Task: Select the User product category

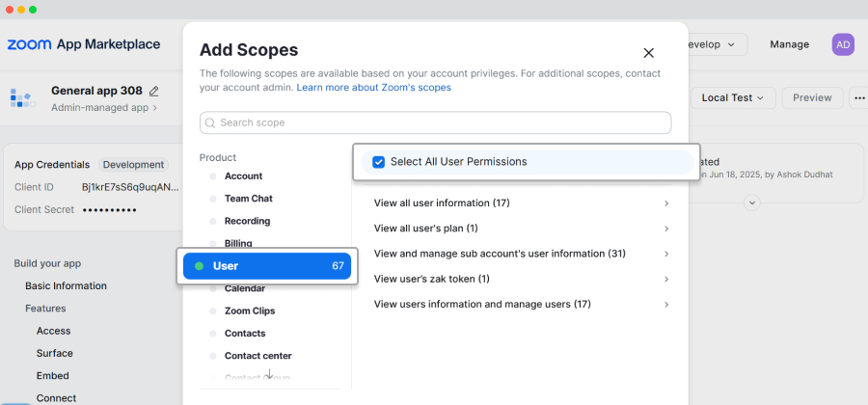Action: [x=267, y=266]
